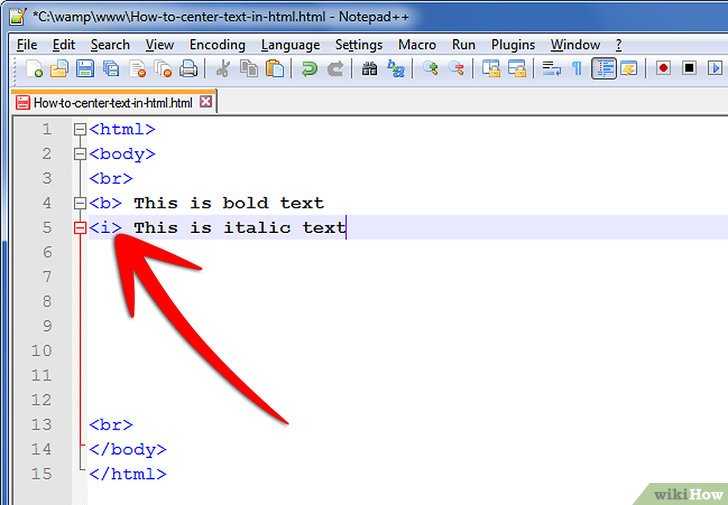728x505 pixels.
Task: Collapse the red <i> fold on line 5
Action: [80, 227]
